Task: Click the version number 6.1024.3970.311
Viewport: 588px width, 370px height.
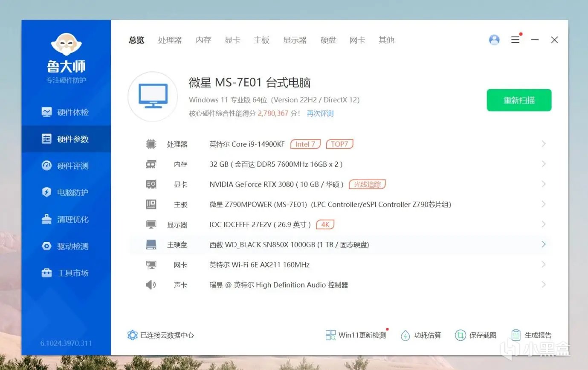Action: [66, 343]
